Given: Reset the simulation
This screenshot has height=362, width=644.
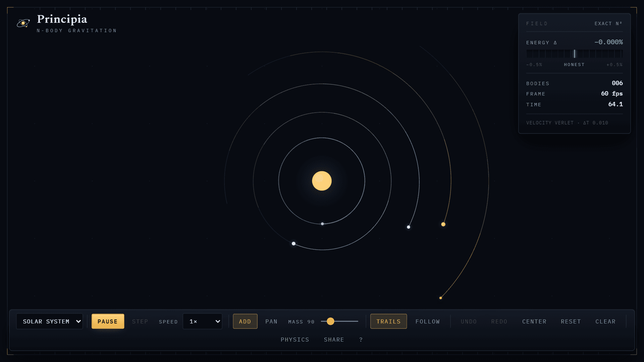Looking at the screenshot, I should (x=571, y=321).
